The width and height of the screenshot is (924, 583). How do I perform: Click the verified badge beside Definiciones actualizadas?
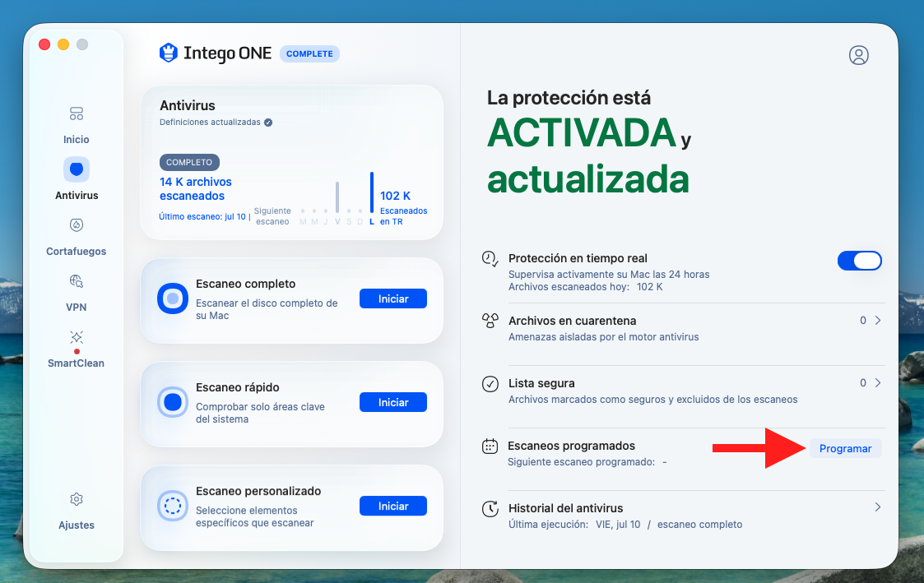(x=268, y=123)
